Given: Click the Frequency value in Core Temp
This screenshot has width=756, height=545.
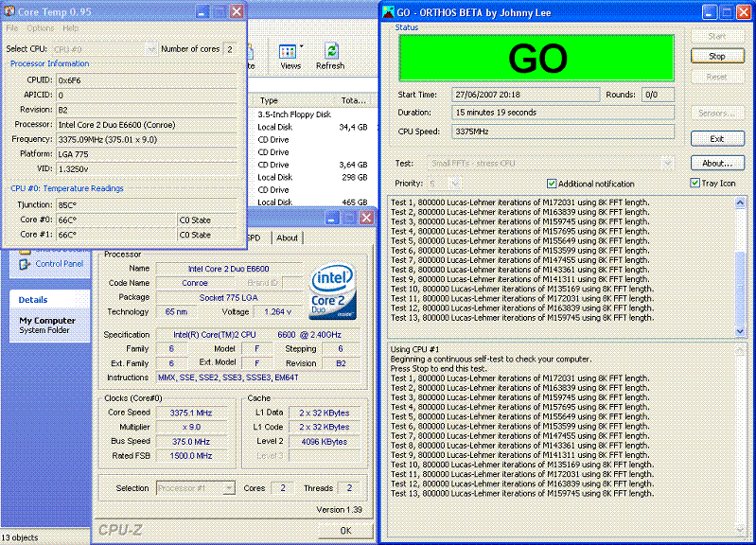Looking at the screenshot, I should 146,139.
